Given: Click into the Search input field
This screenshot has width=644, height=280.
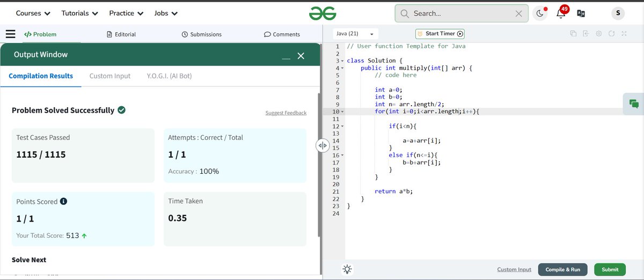Looking at the screenshot, I should (463, 14).
